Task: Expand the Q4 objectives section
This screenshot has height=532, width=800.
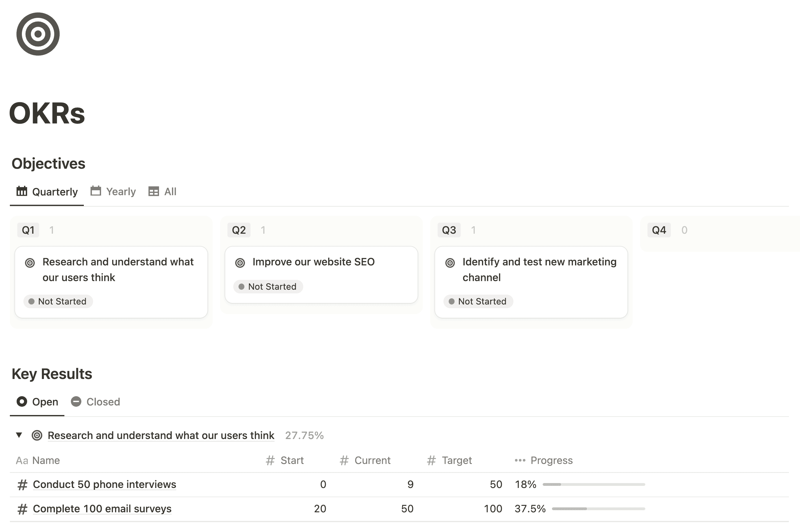Action: pyautogui.click(x=659, y=229)
